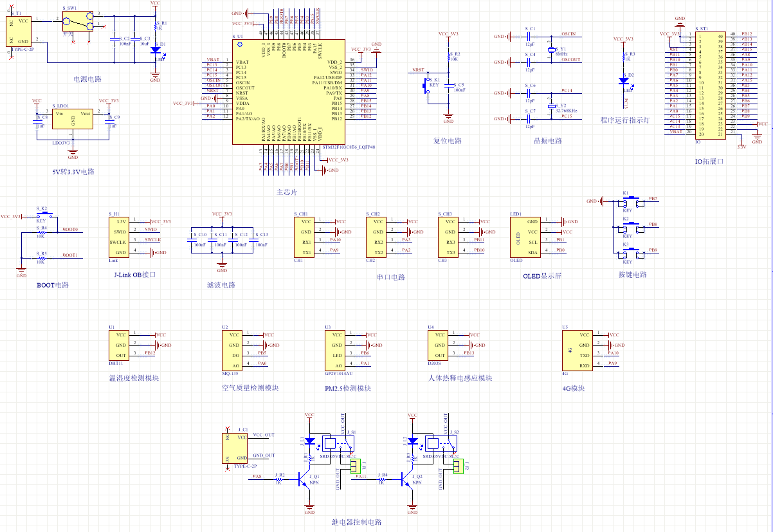Select the S_K1 reset KEY button symbol
This screenshot has height=532, width=773.
[x=426, y=85]
